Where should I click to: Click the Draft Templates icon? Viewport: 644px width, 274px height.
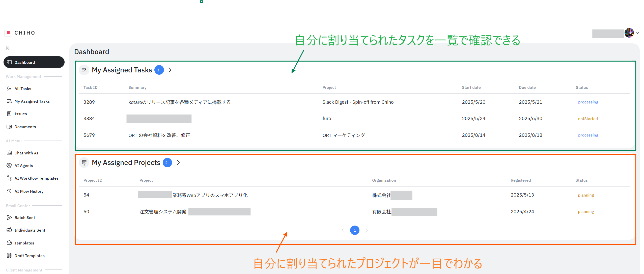pos(9,256)
